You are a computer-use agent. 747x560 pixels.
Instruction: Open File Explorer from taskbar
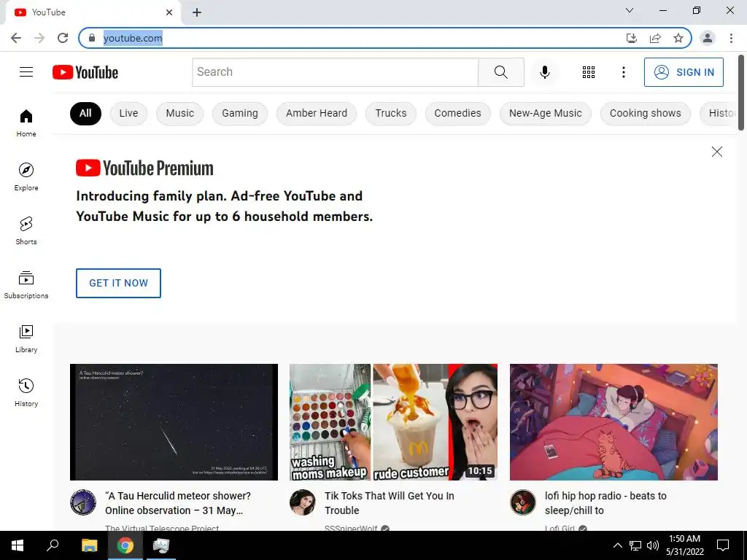(89, 545)
